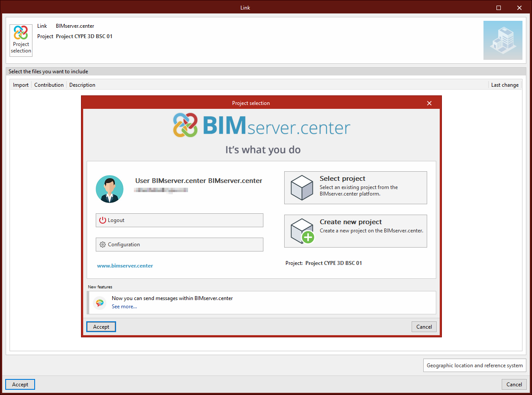Viewport: 532px width, 395px height.
Task: Click the Logout button
Action: pos(179,220)
